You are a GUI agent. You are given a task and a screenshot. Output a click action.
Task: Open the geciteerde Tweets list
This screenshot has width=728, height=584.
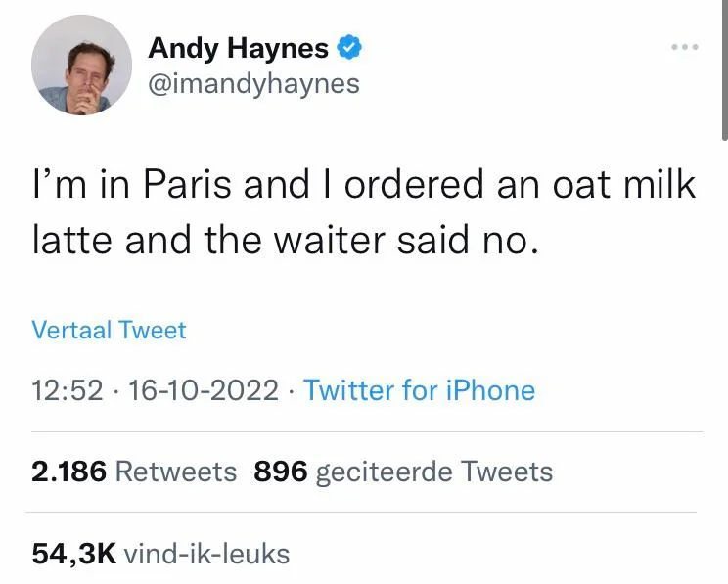coord(435,472)
